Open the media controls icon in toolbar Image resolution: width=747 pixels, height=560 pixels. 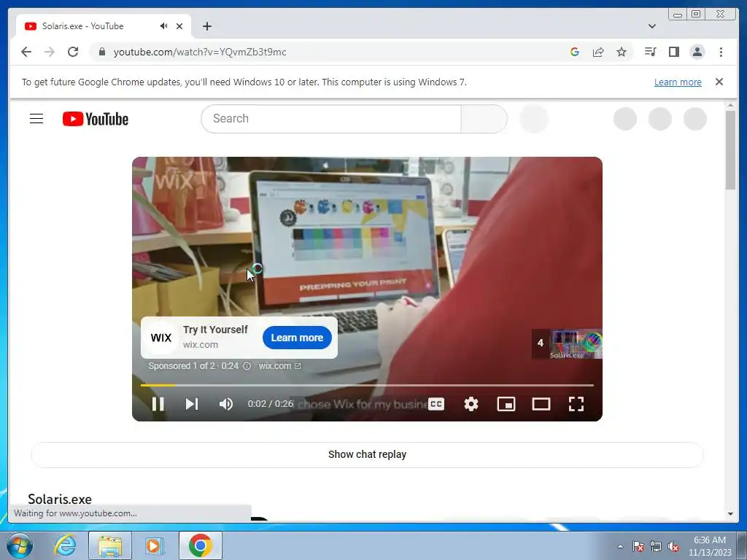coord(650,52)
